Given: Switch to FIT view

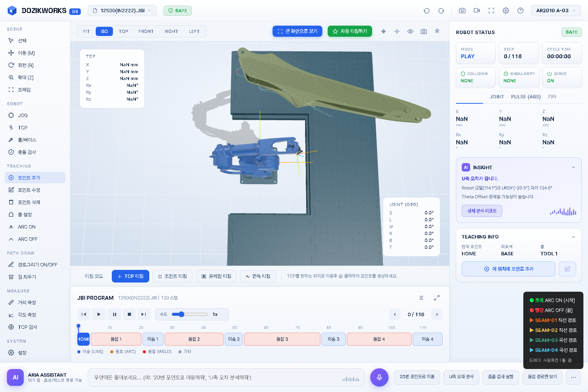Looking at the screenshot, I should pyautogui.click(x=87, y=31).
